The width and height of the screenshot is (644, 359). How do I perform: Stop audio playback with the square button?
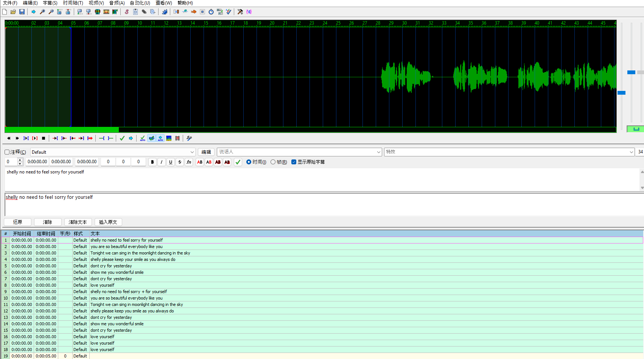(44, 138)
